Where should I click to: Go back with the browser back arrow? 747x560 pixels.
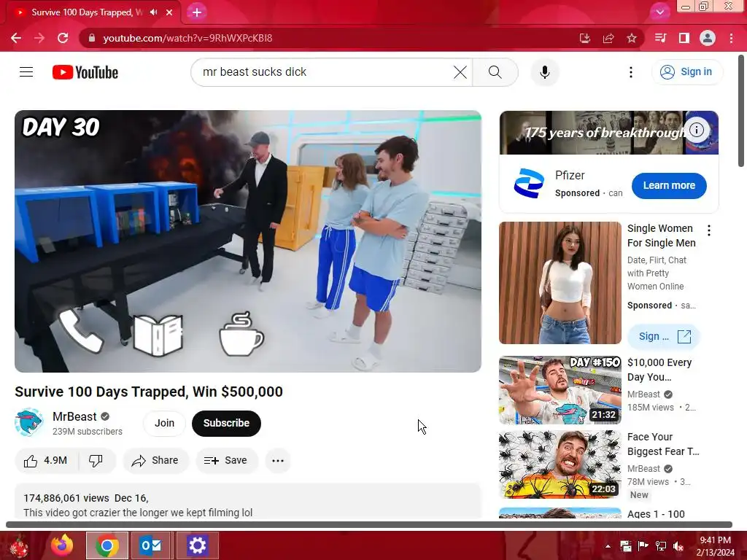[x=16, y=38]
